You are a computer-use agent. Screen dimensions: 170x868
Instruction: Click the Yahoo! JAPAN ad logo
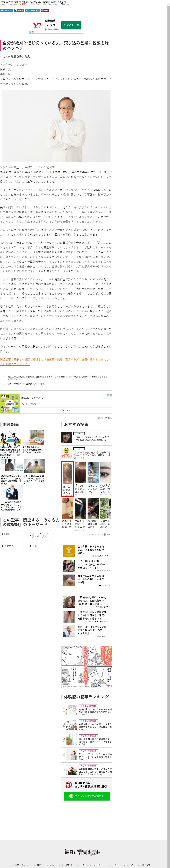click(36, 25)
